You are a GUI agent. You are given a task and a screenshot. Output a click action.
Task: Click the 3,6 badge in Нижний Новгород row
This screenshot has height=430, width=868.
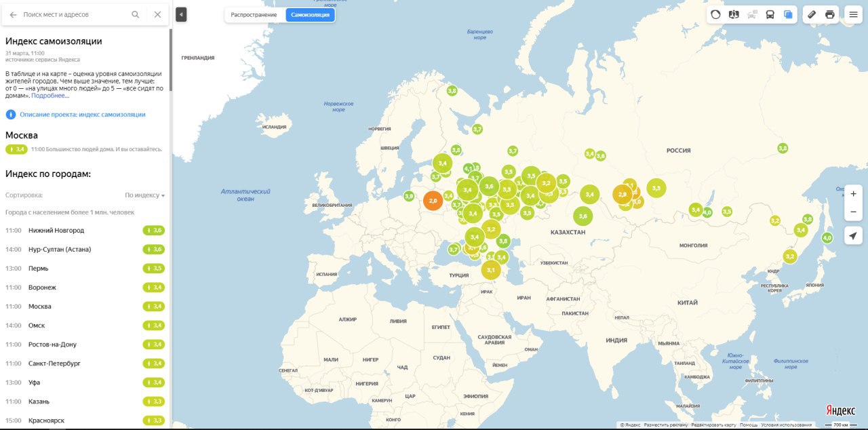154,231
